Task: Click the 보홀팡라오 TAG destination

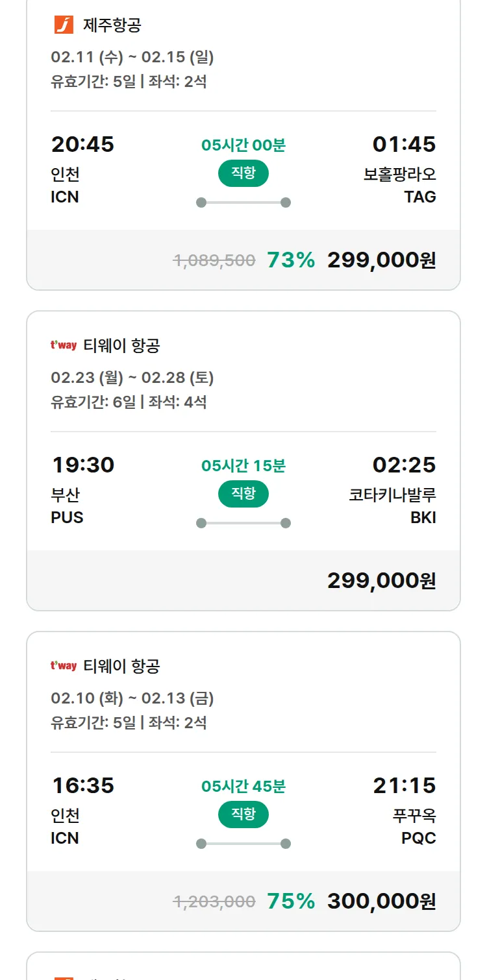Action: coord(399,185)
